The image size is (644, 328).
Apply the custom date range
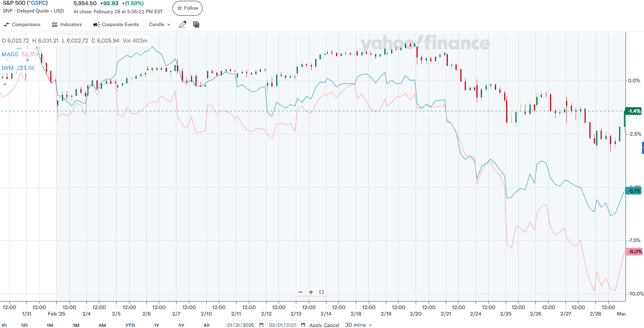click(316, 325)
